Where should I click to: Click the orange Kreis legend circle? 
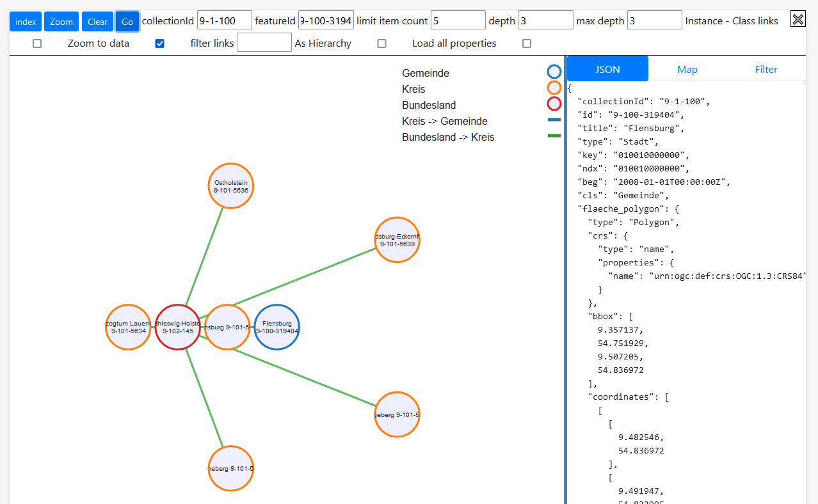pyautogui.click(x=554, y=88)
